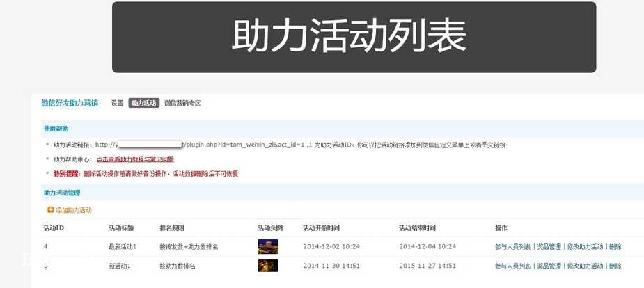Viewport: 644px width, 288px height.
Task: Click the 添加助力活动 link
Action: (x=73, y=210)
